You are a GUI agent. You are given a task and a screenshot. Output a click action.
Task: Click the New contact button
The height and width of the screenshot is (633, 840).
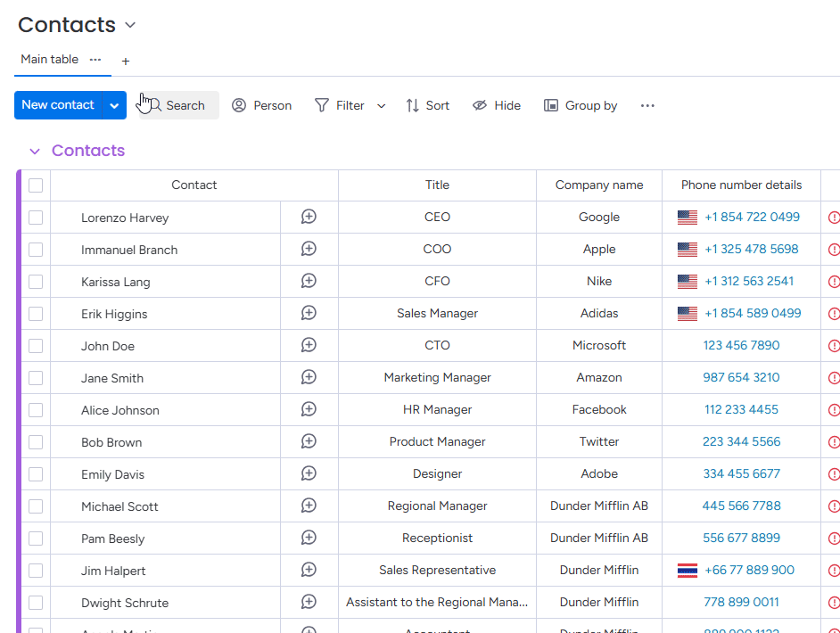(x=57, y=105)
